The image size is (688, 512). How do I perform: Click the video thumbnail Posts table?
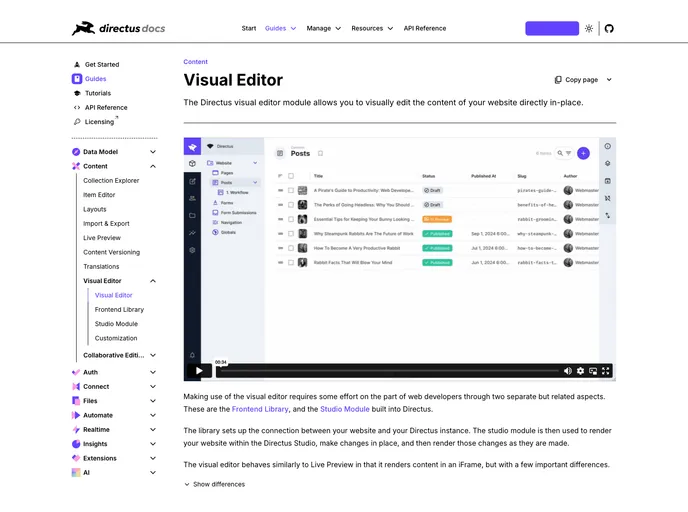(437, 219)
